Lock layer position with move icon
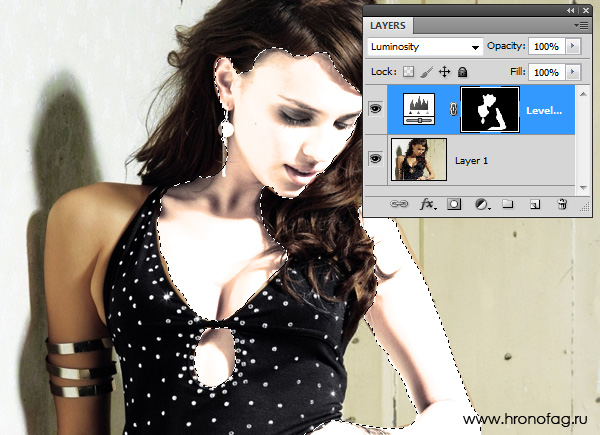This screenshot has width=600, height=435. click(444, 72)
